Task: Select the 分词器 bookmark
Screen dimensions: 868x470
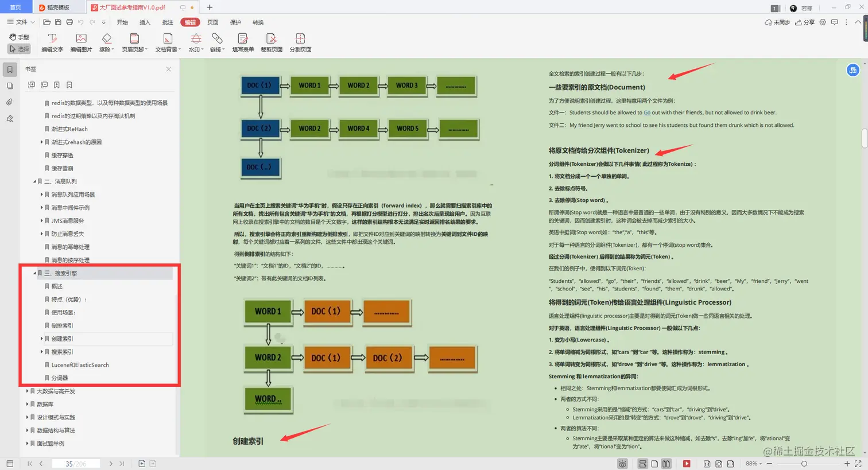Action: [x=60, y=378]
